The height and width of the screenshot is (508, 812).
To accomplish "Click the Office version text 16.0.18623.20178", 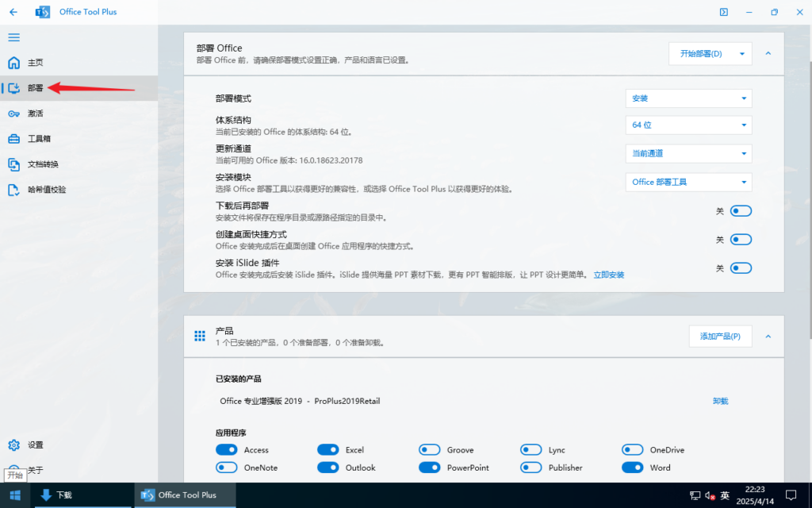I will pos(331,160).
